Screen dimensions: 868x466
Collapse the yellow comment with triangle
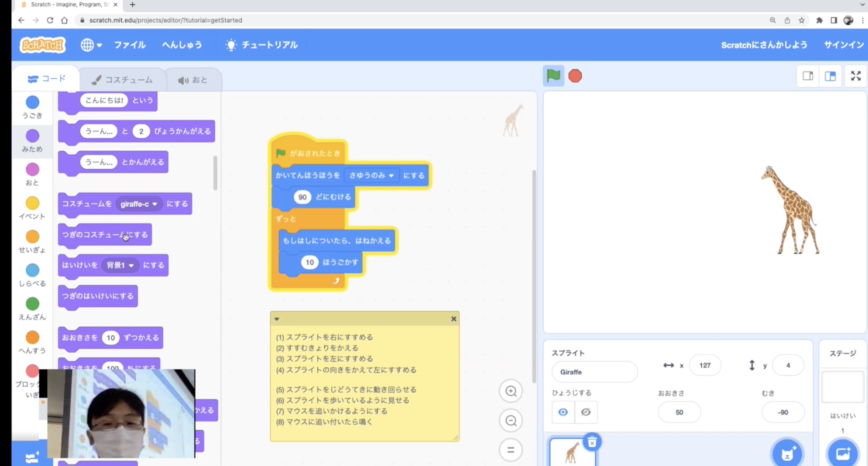(277, 319)
